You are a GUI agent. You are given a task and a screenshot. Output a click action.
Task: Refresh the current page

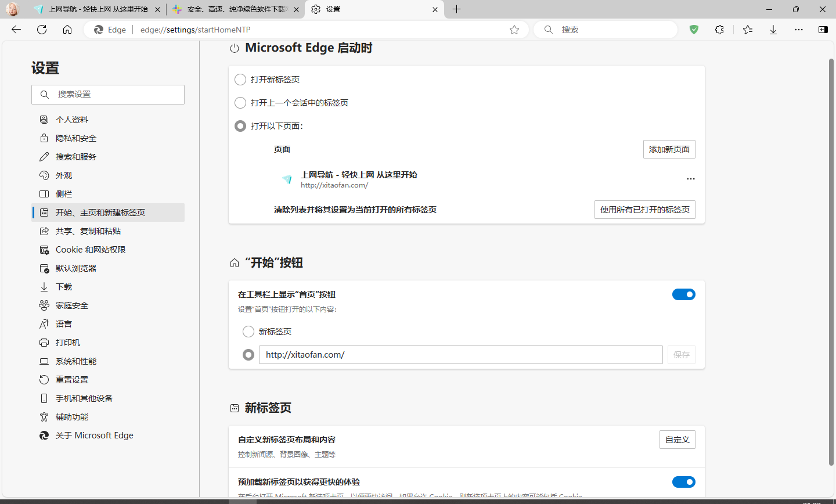click(x=41, y=29)
